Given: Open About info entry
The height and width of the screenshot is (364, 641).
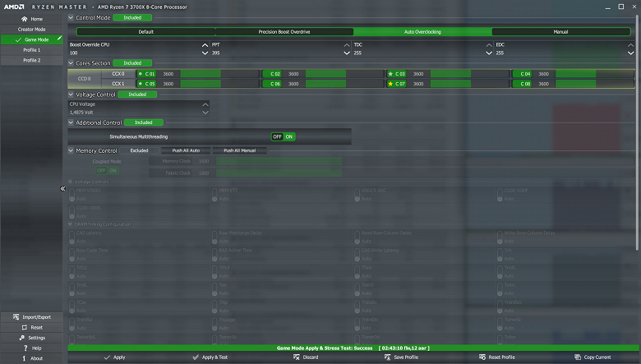Looking at the screenshot, I should point(32,358).
